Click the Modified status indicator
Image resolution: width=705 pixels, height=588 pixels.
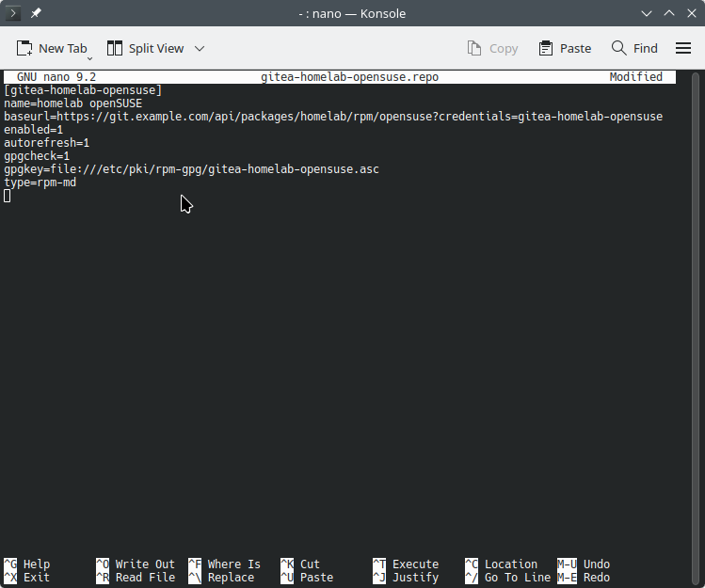[635, 77]
